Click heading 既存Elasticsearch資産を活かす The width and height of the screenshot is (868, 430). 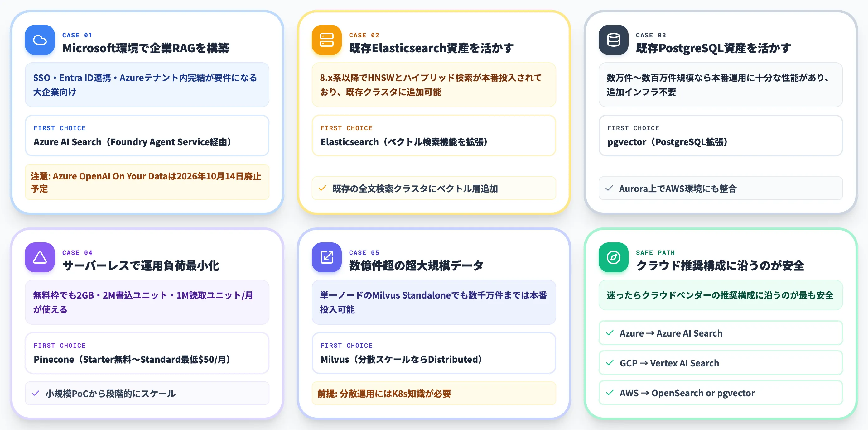point(431,48)
